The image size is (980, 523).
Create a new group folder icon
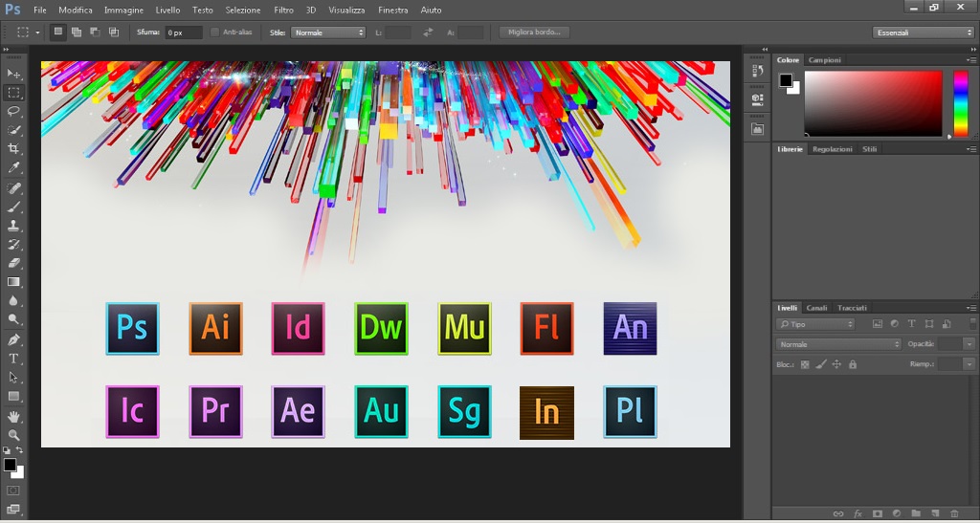(x=916, y=513)
